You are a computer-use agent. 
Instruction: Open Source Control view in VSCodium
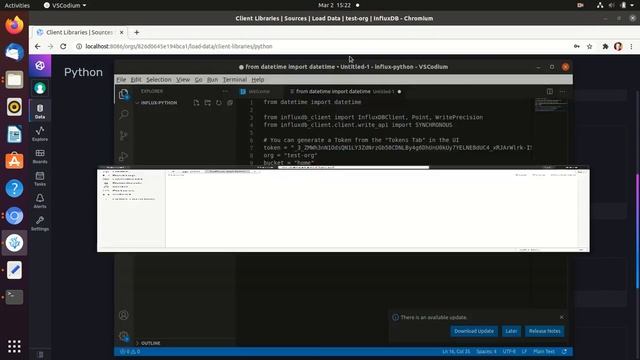(124, 136)
